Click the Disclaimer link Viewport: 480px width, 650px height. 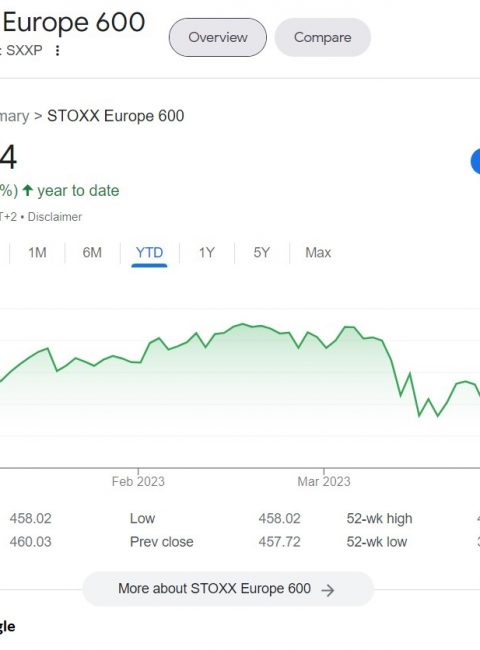pos(55,217)
